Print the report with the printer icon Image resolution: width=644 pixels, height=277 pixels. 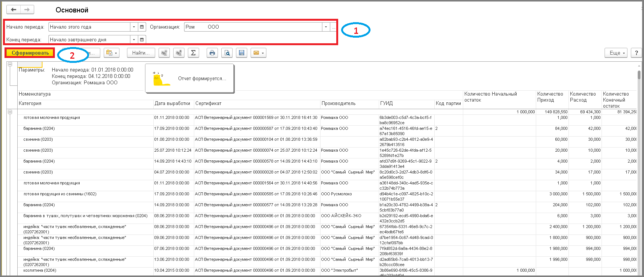(212, 53)
